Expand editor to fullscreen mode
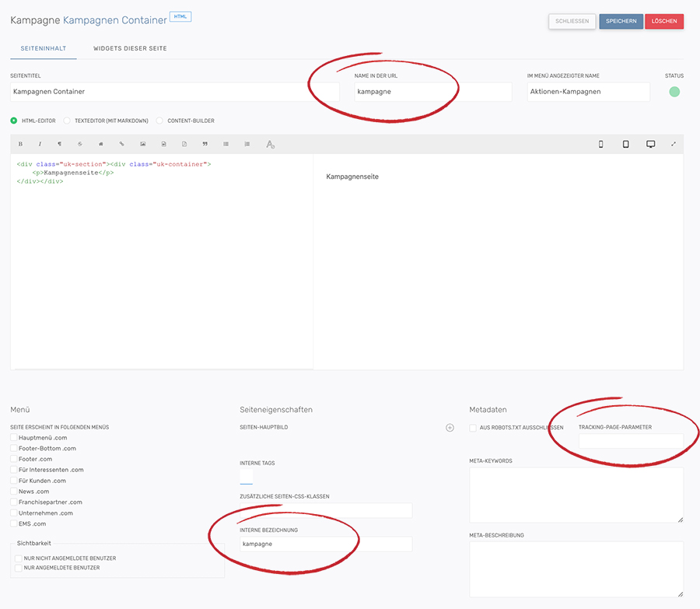The width and height of the screenshot is (700, 609). coord(673,144)
